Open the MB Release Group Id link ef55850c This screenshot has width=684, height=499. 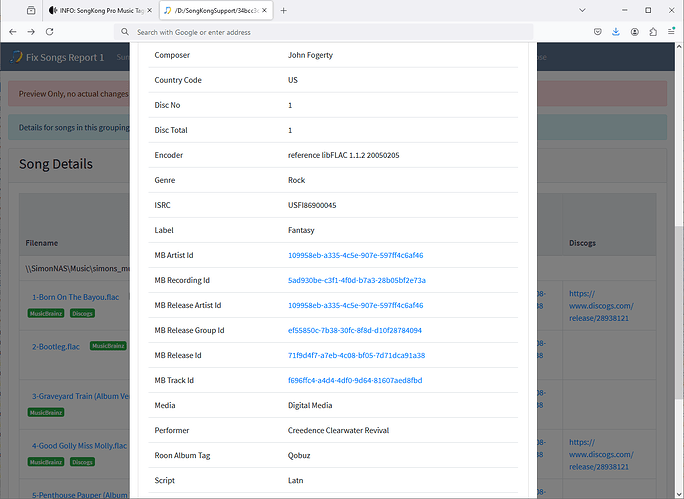point(355,330)
